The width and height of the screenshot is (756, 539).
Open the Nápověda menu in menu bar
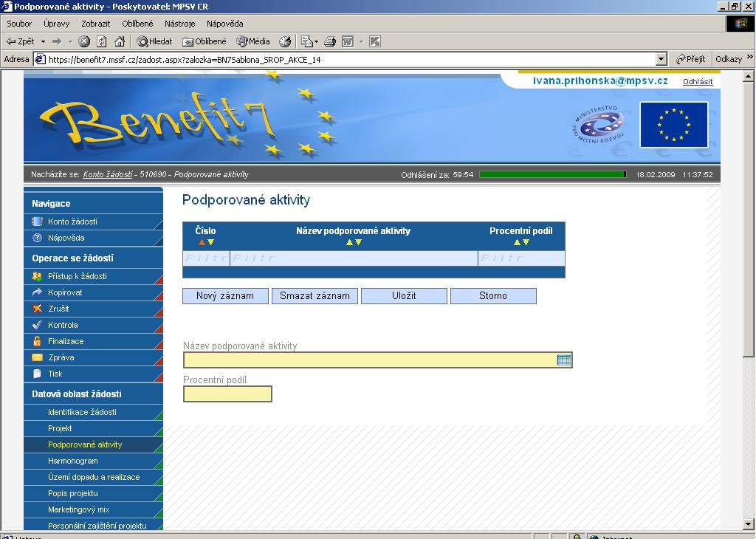[x=224, y=24]
